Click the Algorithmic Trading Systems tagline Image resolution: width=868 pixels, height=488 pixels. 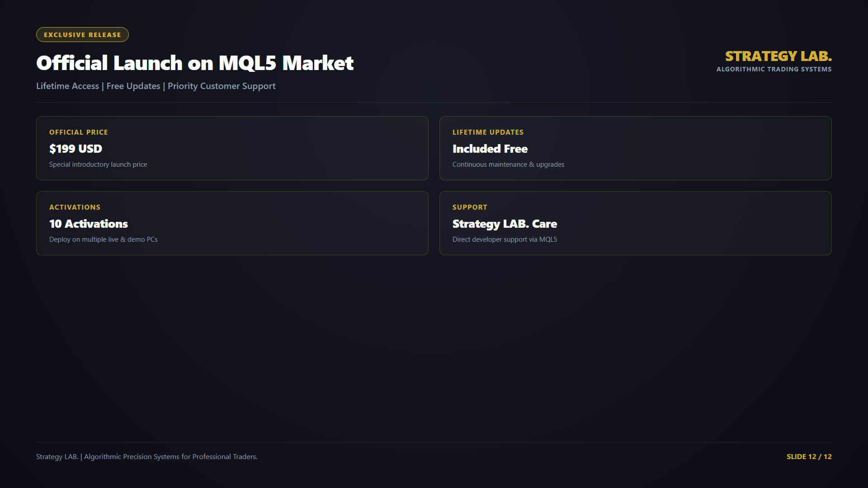coord(774,69)
